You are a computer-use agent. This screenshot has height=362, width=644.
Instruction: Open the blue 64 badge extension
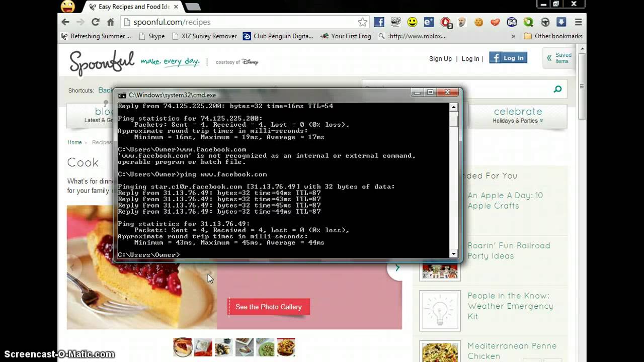pyautogui.click(x=512, y=22)
